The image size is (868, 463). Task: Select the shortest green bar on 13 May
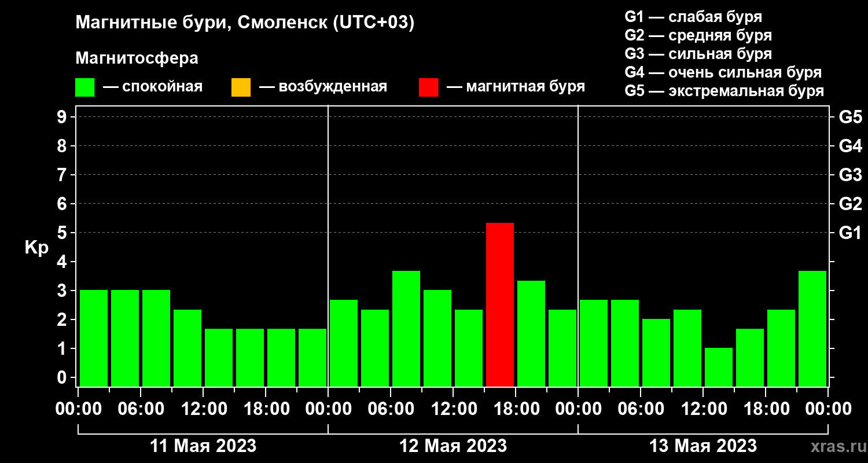(719, 367)
